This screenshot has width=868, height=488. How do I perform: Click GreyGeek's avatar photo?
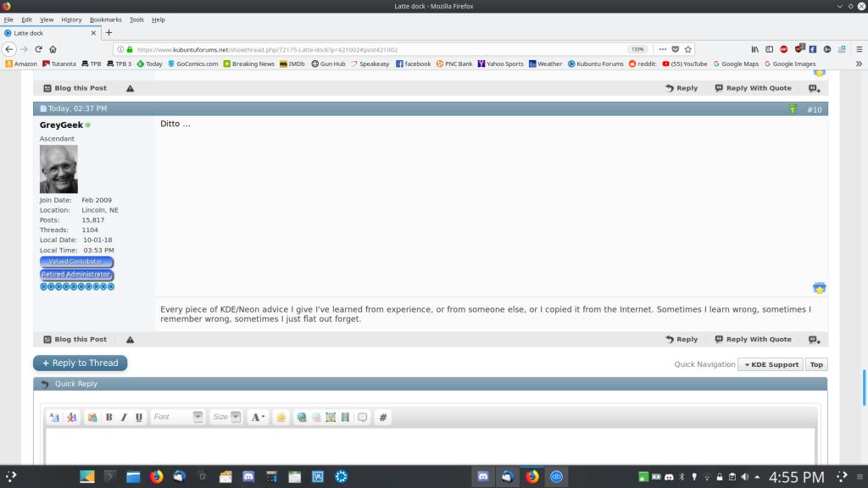(x=58, y=169)
